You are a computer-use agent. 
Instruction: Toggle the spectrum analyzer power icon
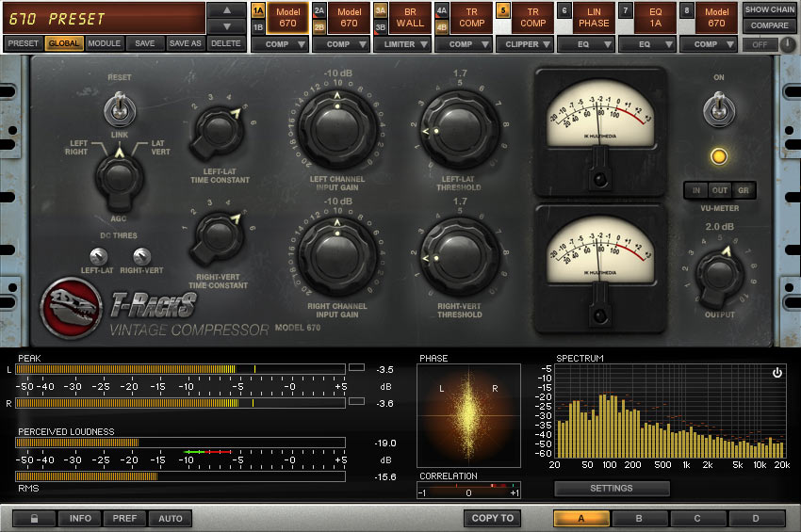[x=777, y=373]
